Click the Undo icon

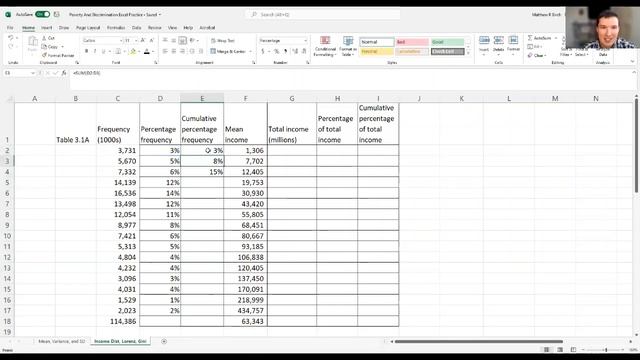tap(11, 38)
